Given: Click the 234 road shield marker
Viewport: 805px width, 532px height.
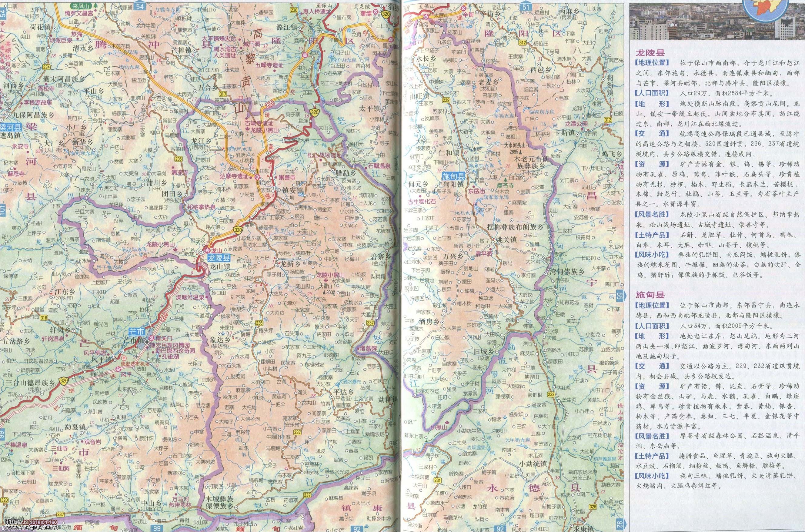Looking at the screenshot, I should (x=46, y=67).
